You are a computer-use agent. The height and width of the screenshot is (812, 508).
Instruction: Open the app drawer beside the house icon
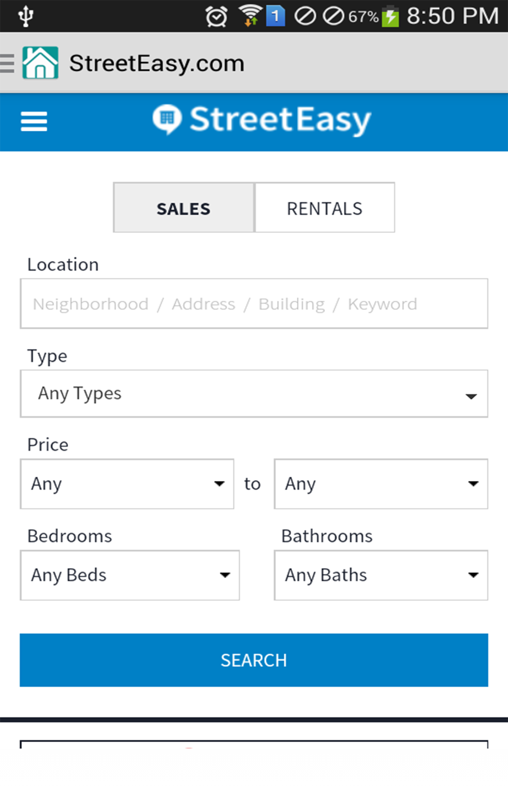tap(7, 63)
